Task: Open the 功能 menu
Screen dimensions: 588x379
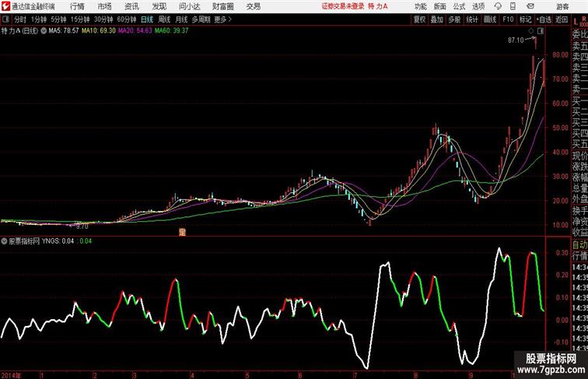Action: pos(420,6)
